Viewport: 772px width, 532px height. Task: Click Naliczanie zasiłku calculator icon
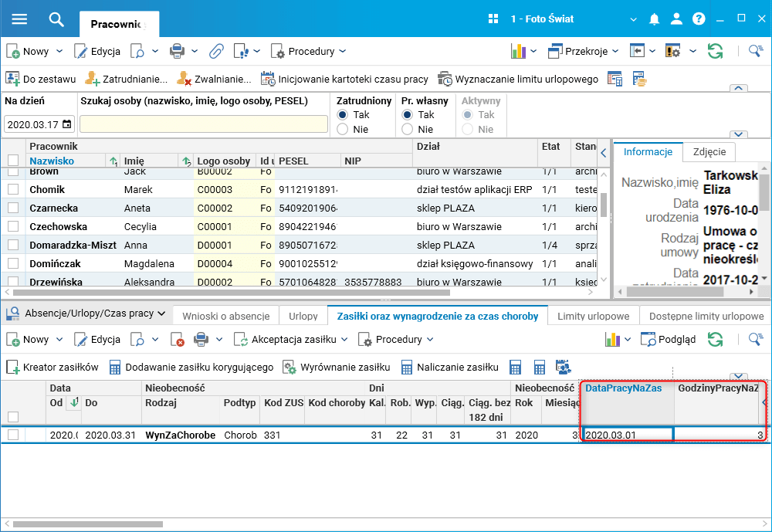tap(407, 368)
